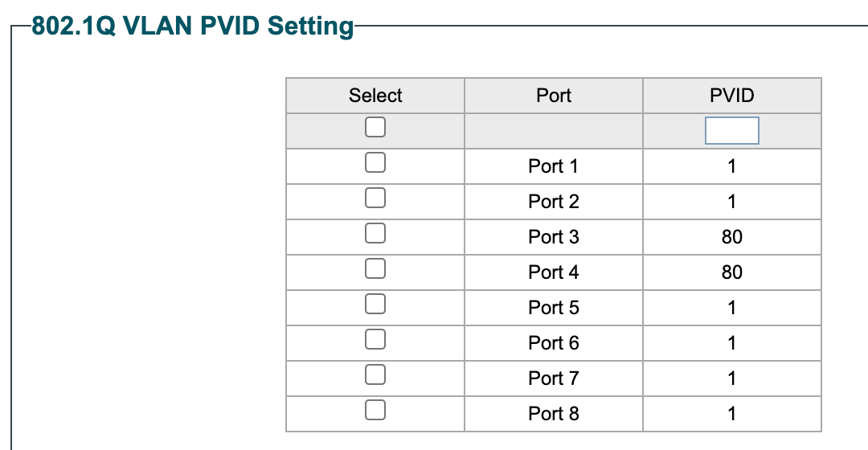Mark the Port 5 checkbox
868x450 pixels.
click(x=375, y=304)
